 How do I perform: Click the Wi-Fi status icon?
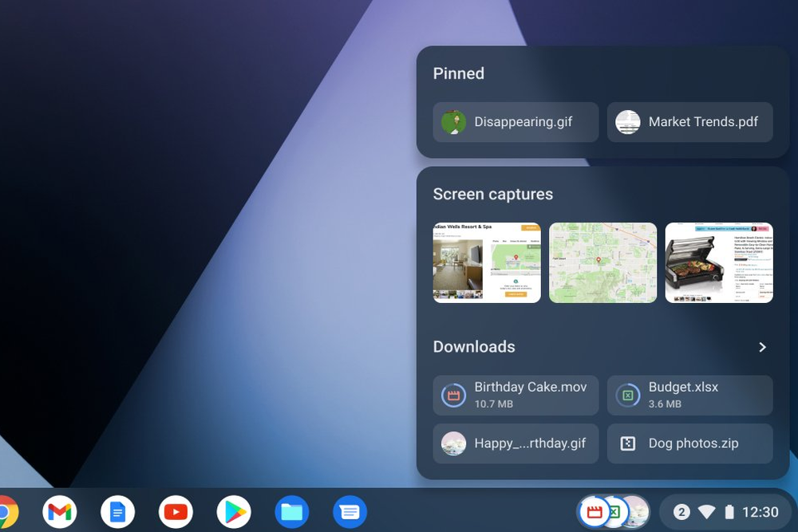[706, 512]
